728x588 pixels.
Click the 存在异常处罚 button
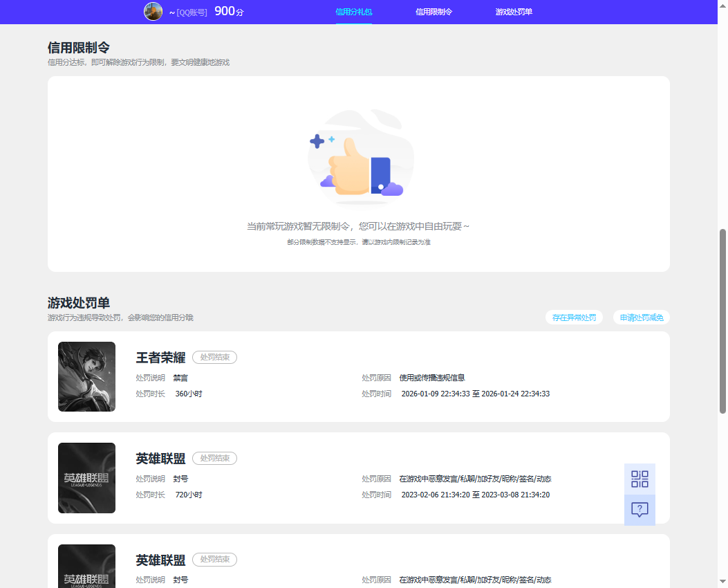tap(575, 318)
